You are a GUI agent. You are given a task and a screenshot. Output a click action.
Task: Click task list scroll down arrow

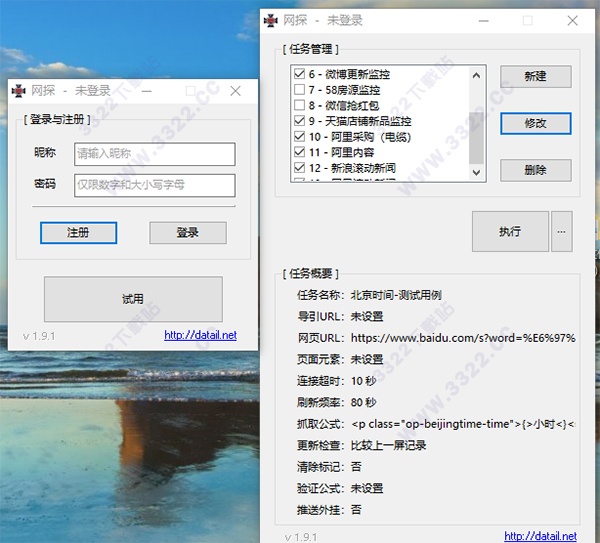point(476,173)
